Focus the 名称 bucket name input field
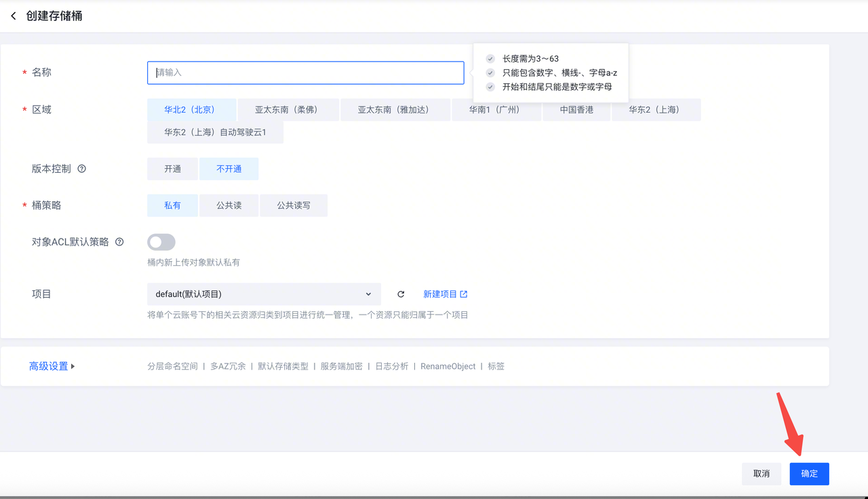The width and height of the screenshot is (868, 499). click(305, 73)
